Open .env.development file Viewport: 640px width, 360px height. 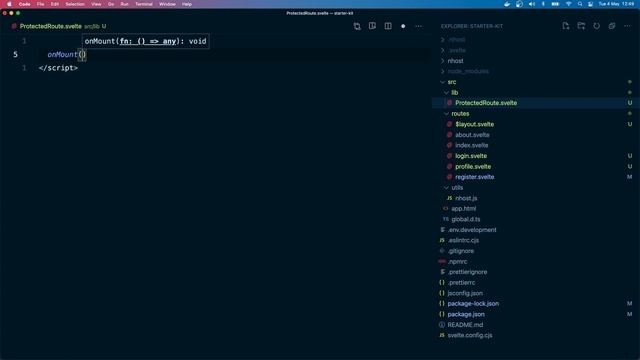pos(472,230)
